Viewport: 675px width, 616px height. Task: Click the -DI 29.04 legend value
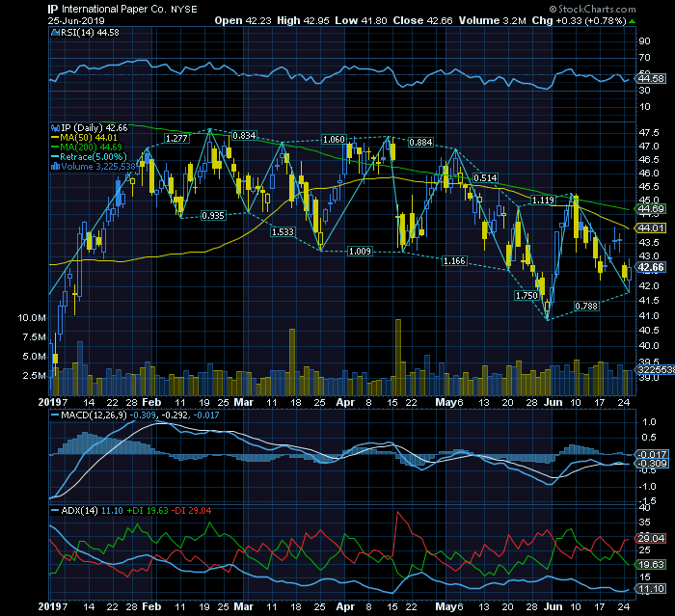[192, 511]
